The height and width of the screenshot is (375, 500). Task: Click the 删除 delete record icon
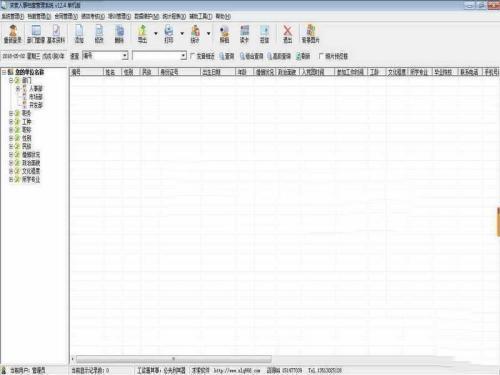tap(119, 34)
